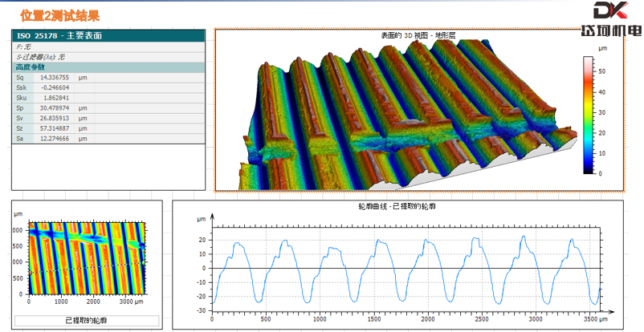Select the Sa parameter row

(x=108, y=139)
